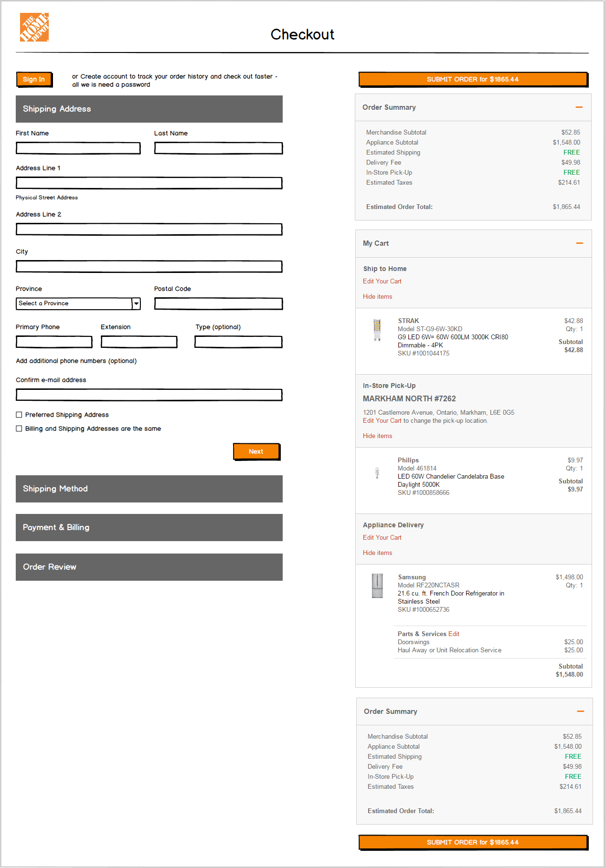Click Edit link beside Parts & Services

(454, 634)
